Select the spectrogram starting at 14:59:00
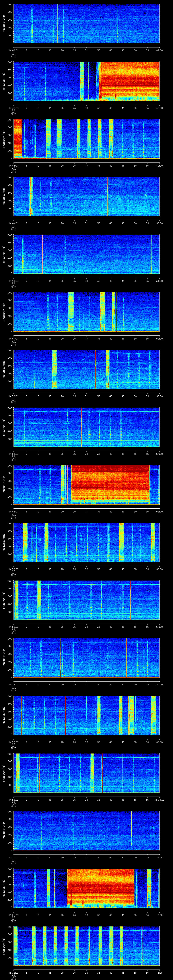The image size is (173, 980). click(x=86, y=773)
